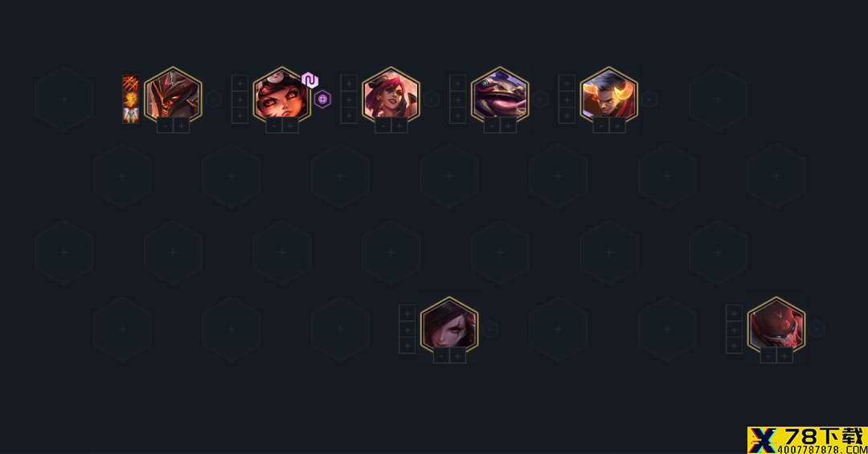
Task: Select the goggles girl champion portrait
Action: click(282, 95)
